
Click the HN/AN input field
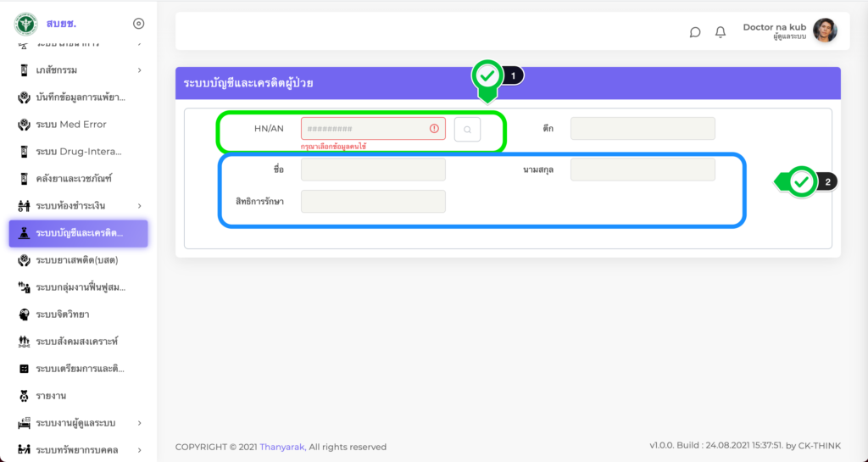coord(366,129)
